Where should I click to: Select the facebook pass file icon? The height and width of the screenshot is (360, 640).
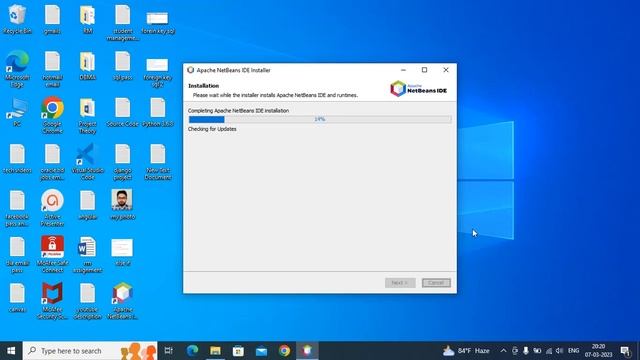pyautogui.click(x=17, y=208)
